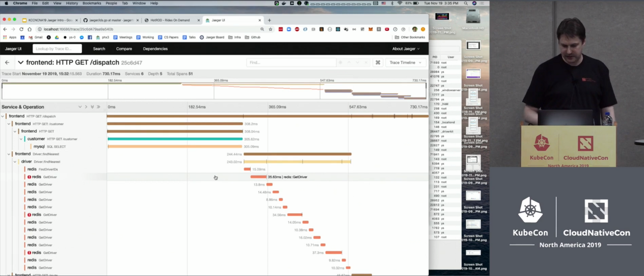Open the Infra bookmarks folder

[234, 37]
